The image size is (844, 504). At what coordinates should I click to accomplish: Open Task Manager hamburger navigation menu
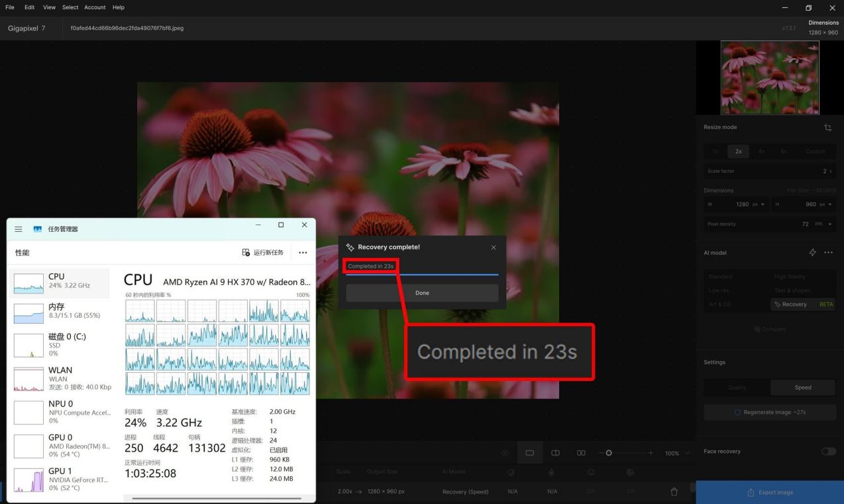[x=19, y=229]
